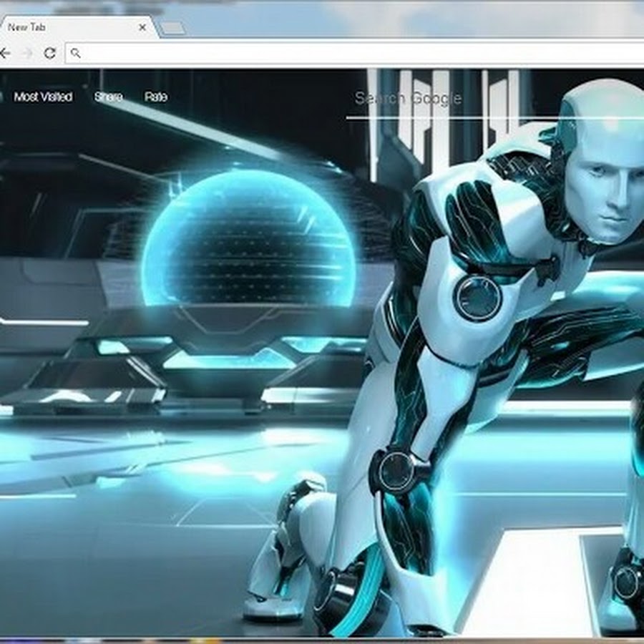Open a new tab with the tab button

pos(172,28)
